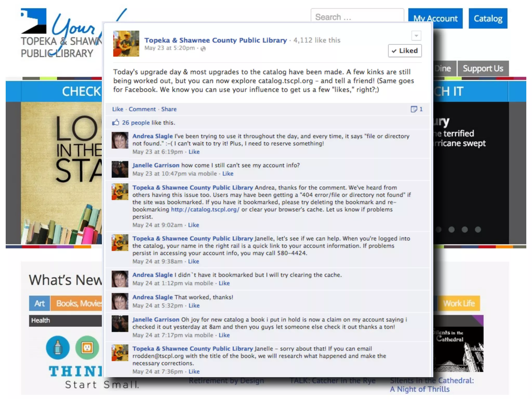Click the green outlet circle icon
Viewport: 532px width, 399px height.
(87, 348)
